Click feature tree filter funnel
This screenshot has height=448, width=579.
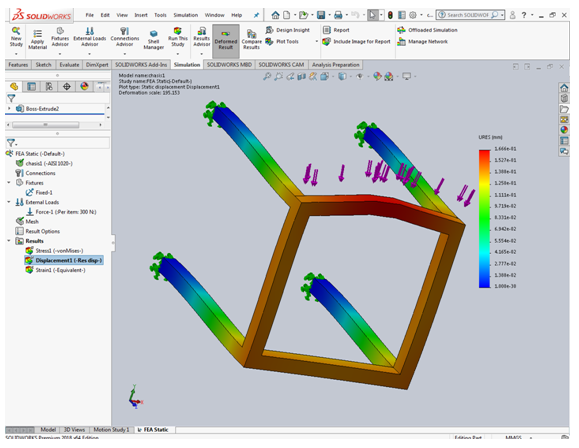(x=11, y=98)
